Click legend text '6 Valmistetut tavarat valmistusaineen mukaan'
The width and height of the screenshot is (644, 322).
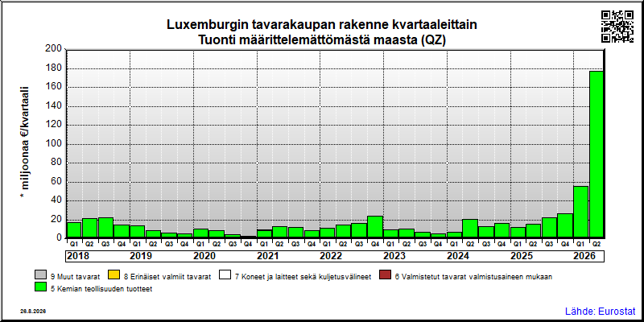pyautogui.click(x=473, y=277)
